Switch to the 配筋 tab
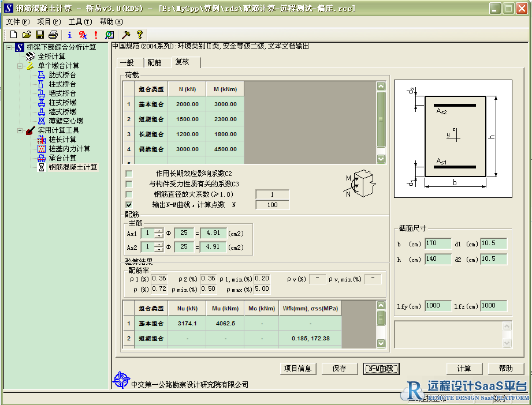 click(x=154, y=62)
